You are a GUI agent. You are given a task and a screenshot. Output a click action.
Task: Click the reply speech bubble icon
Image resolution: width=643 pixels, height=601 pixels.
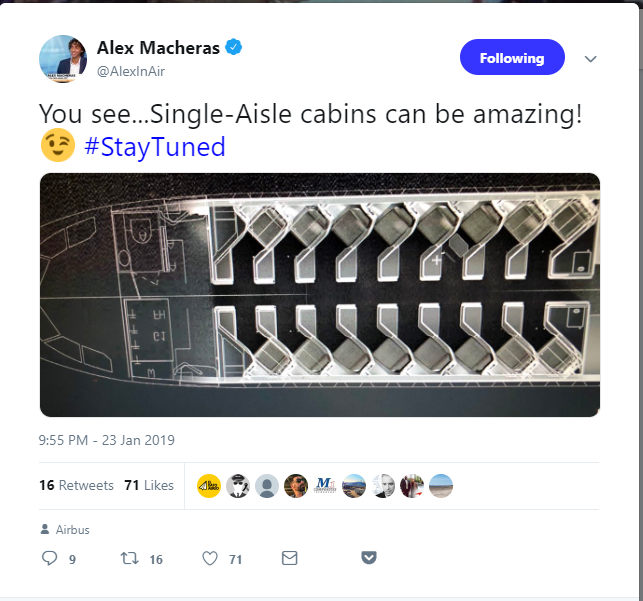[50, 558]
